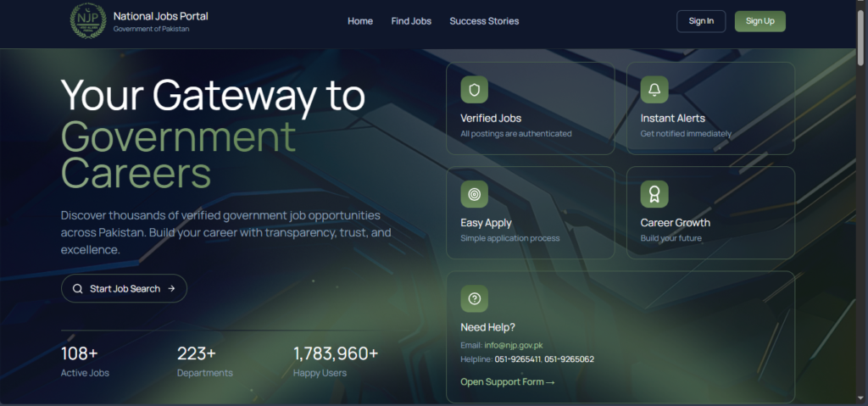
Task: Click the green 'Careers' headline word
Action: [136, 173]
